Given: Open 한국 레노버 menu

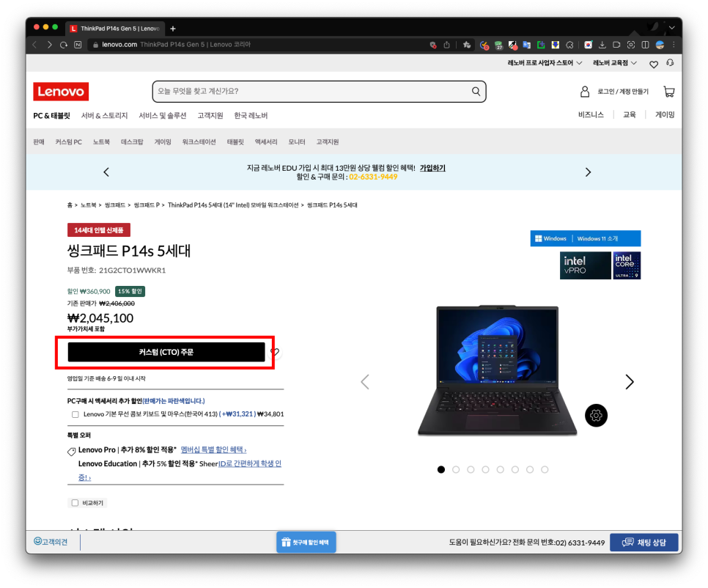Looking at the screenshot, I should (x=251, y=116).
